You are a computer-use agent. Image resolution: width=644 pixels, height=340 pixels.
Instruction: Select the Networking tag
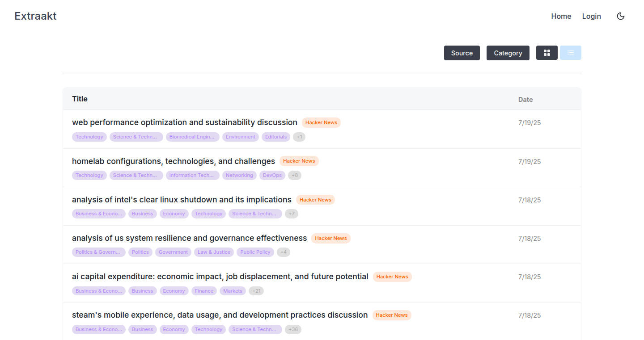click(239, 175)
